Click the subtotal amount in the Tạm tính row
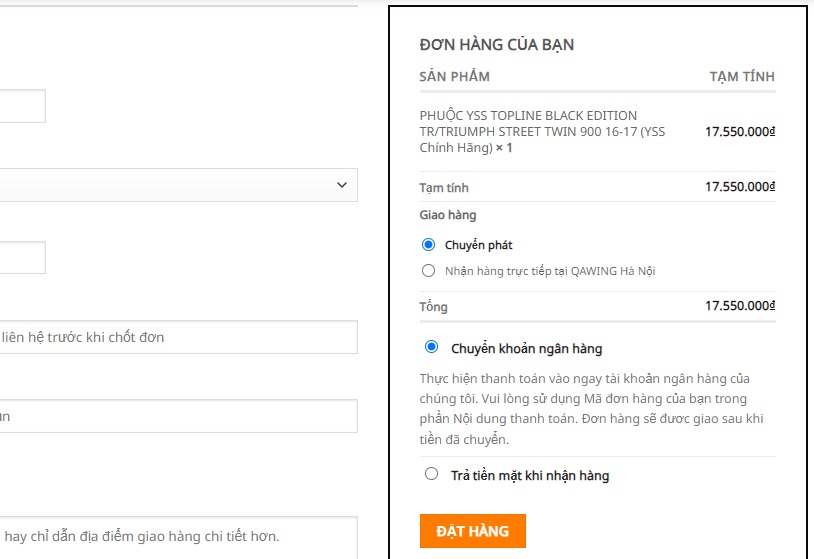This screenshot has width=814, height=559. [740, 187]
